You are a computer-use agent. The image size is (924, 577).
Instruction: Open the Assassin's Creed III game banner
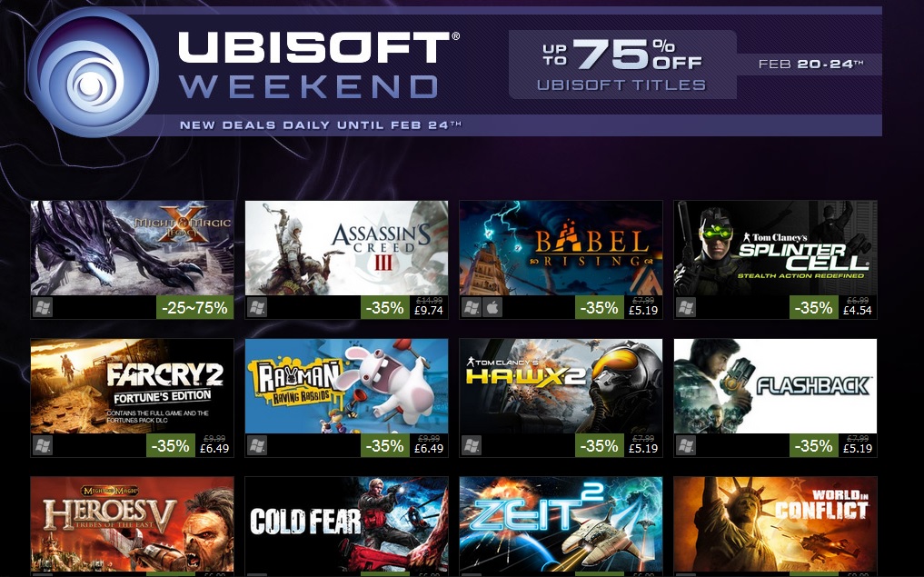(x=346, y=248)
